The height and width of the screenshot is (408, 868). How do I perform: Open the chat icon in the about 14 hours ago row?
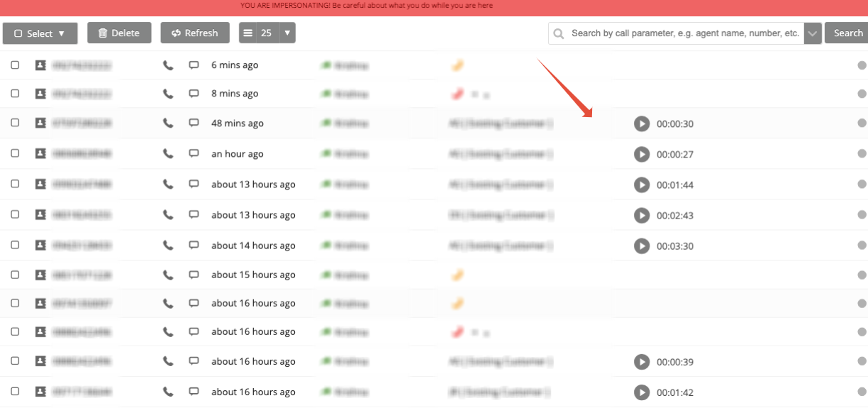tap(194, 246)
